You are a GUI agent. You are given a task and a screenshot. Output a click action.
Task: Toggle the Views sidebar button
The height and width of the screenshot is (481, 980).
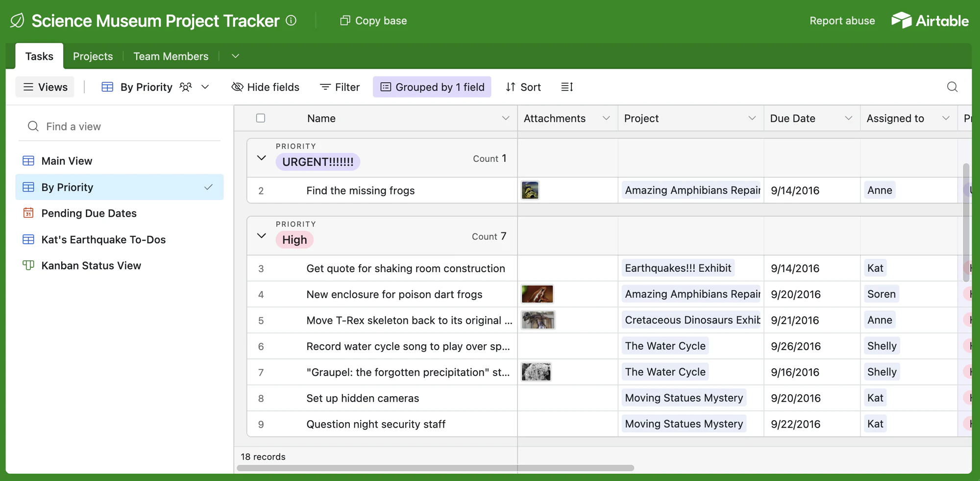pyautogui.click(x=45, y=87)
